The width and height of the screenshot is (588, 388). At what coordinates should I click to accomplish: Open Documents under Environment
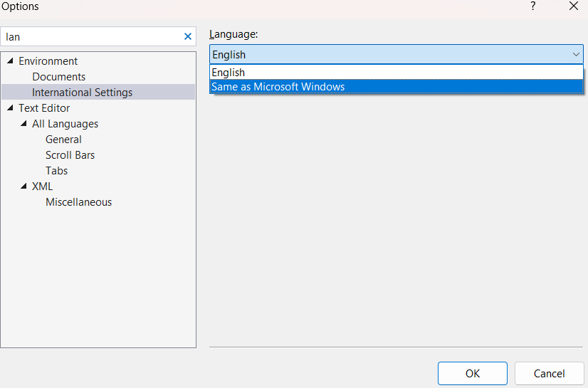(x=58, y=77)
